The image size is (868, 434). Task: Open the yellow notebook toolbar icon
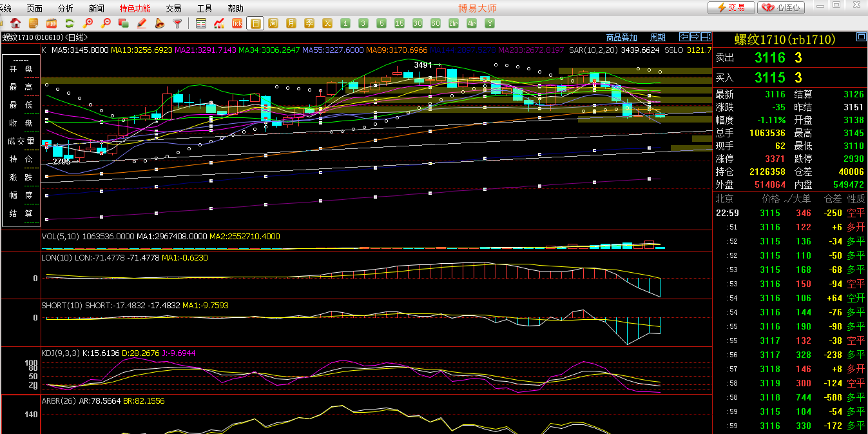(x=33, y=23)
